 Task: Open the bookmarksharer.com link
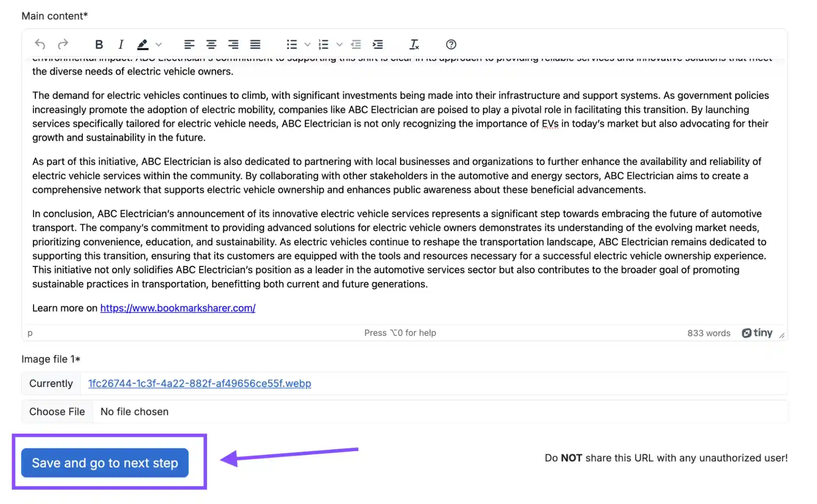[178, 308]
